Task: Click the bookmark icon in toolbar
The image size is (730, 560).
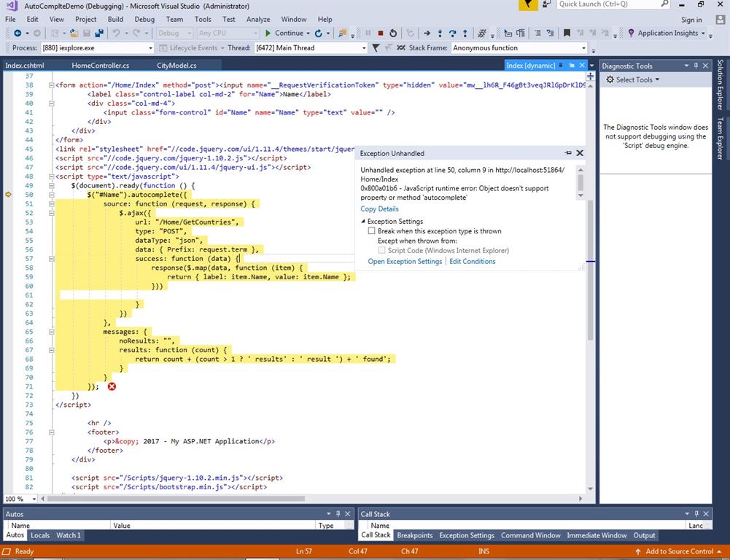Action: click(567, 33)
